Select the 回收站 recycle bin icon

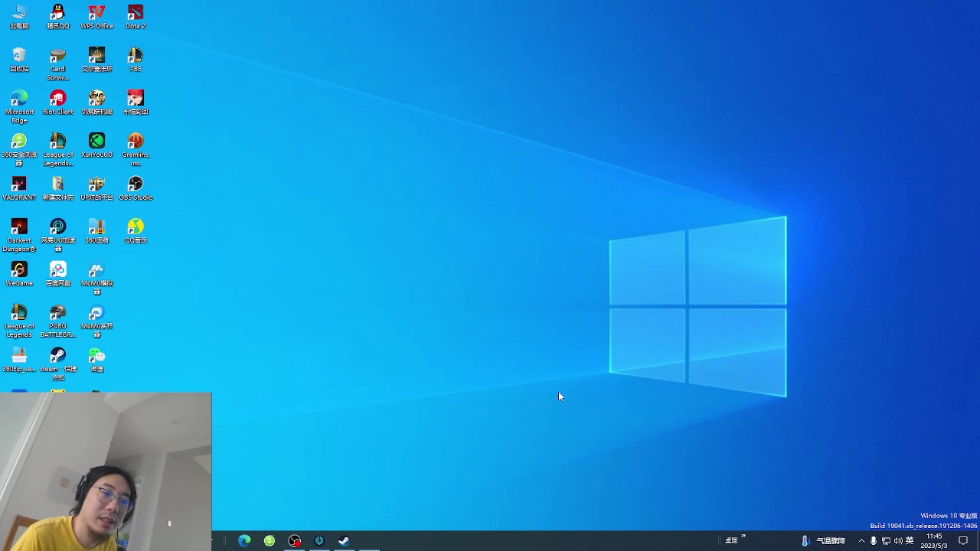pos(19,60)
